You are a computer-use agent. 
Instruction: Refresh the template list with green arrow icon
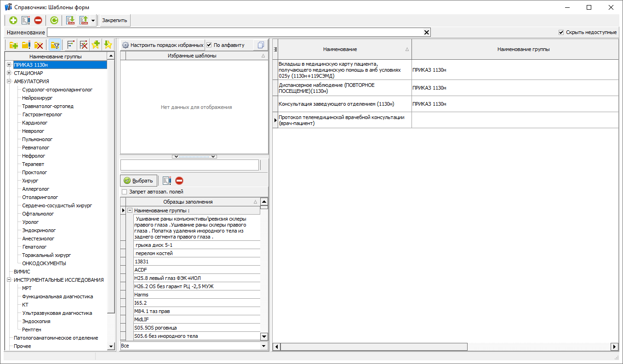click(54, 20)
